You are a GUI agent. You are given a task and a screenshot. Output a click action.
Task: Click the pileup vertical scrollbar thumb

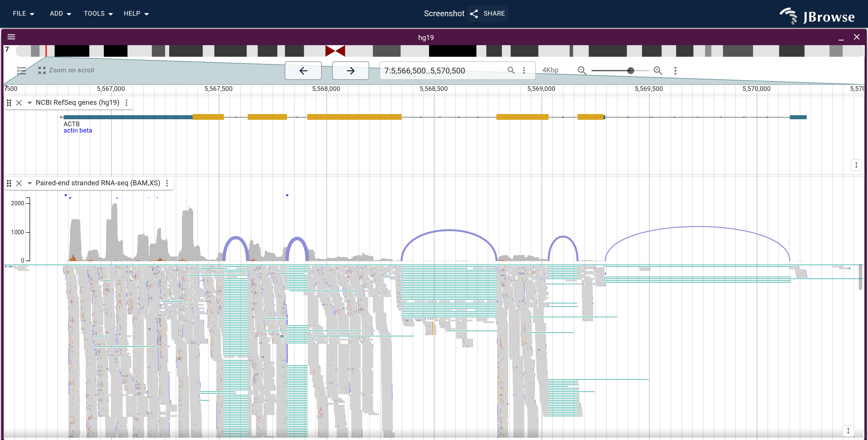pos(860,277)
